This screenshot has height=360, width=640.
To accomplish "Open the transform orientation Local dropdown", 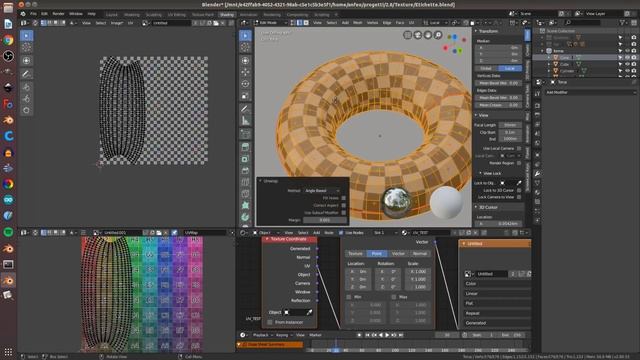I will pyautogui.click(x=436, y=23).
